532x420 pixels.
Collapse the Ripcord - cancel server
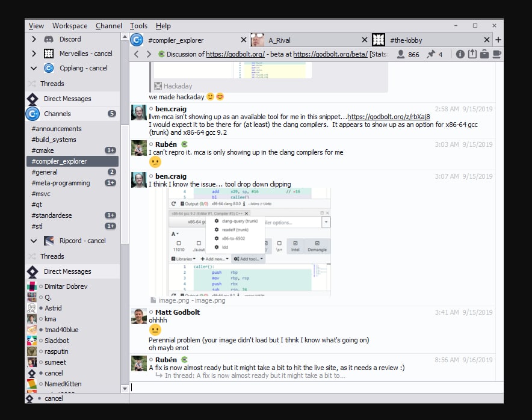[34, 241]
